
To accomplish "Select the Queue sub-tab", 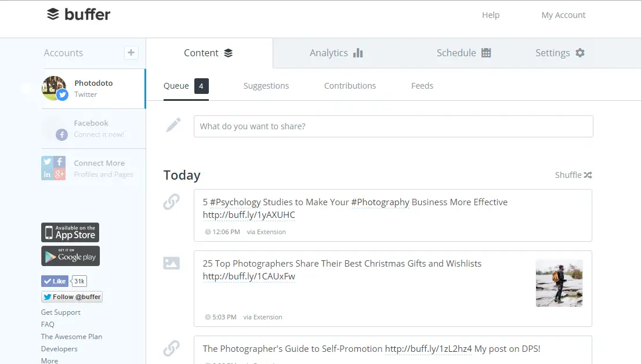I will pyautogui.click(x=186, y=86).
